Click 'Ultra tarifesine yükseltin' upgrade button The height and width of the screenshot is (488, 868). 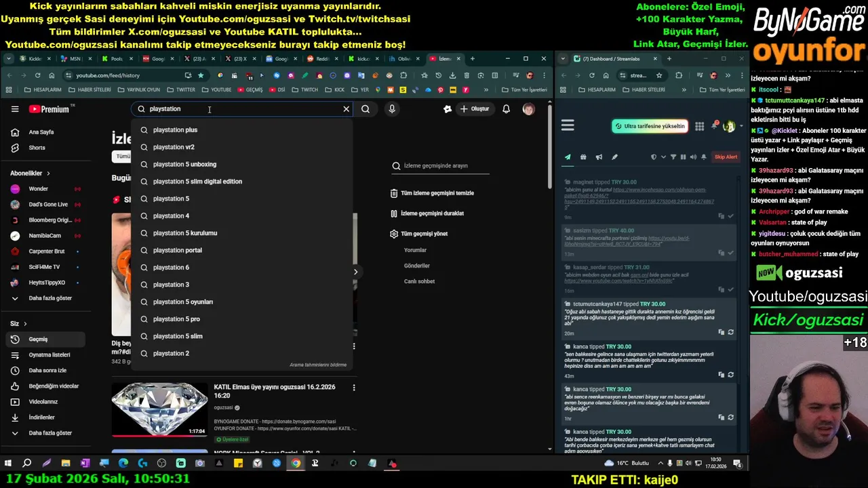[x=650, y=126]
